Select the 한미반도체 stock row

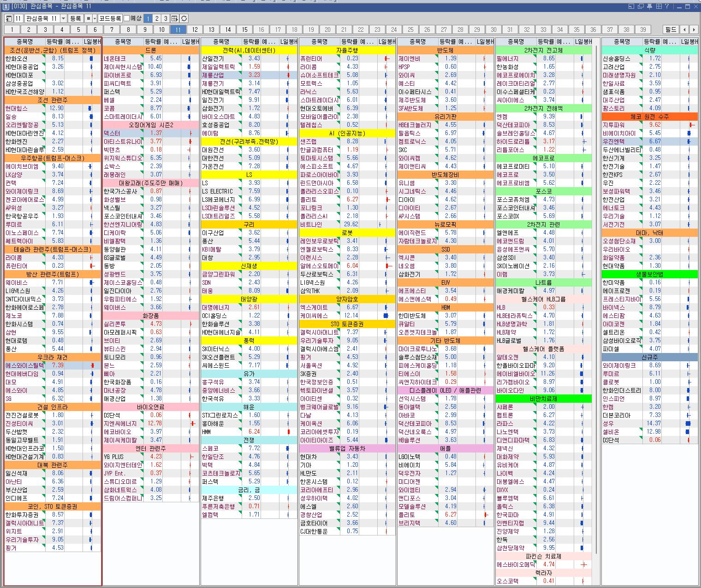[446, 316]
